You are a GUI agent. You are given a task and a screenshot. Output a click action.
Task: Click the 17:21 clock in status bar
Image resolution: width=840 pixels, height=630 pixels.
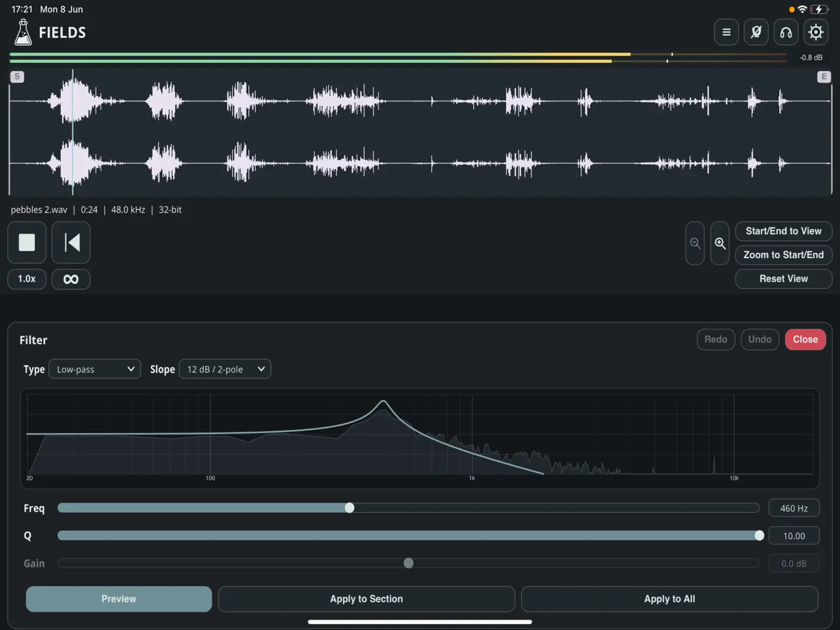(22, 9)
